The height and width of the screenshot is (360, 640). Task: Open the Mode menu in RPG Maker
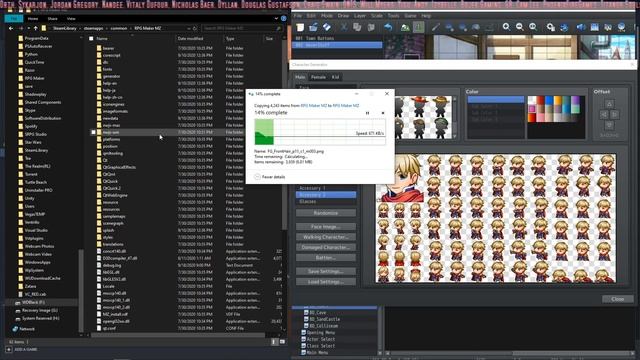pyautogui.click(x=327, y=16)
